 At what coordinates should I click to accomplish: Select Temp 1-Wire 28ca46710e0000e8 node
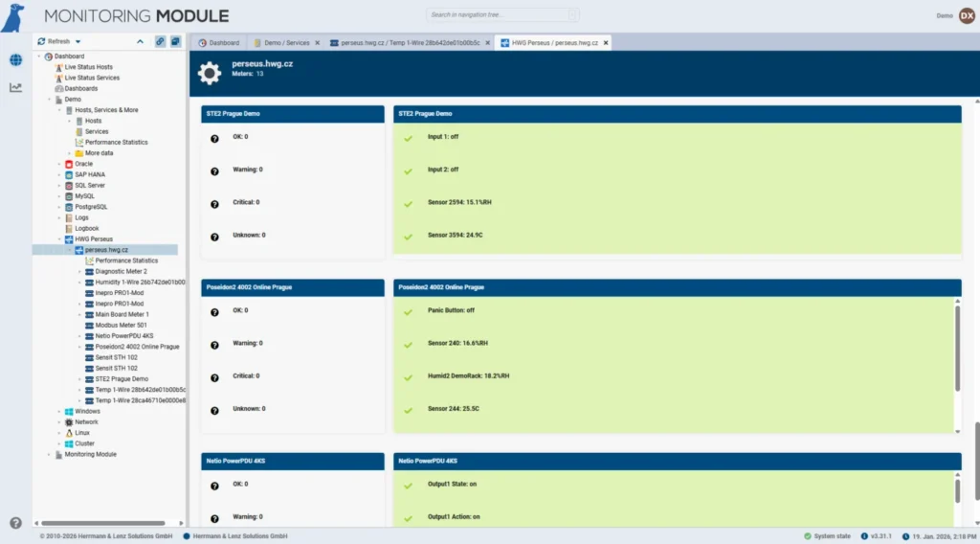coord(140,400)
